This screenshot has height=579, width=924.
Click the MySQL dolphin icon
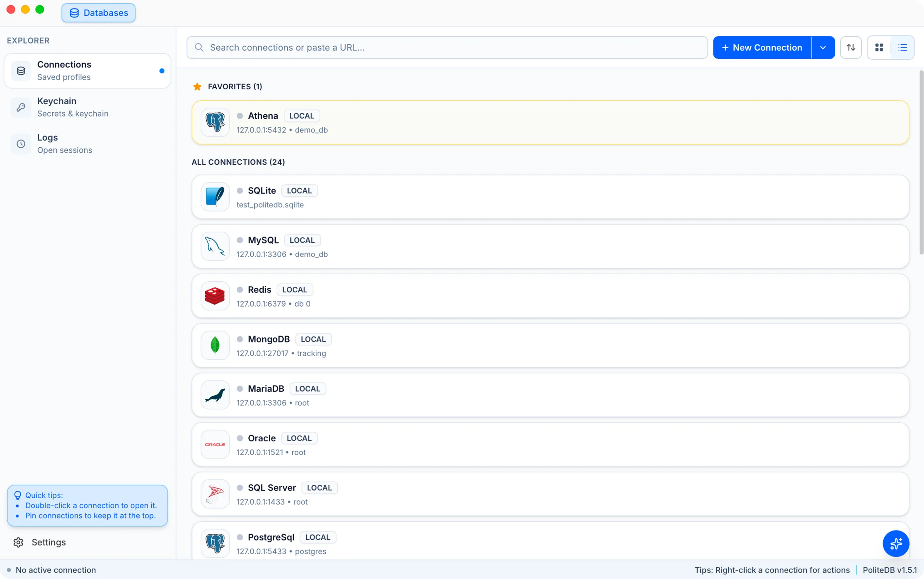tap(215, 247)
